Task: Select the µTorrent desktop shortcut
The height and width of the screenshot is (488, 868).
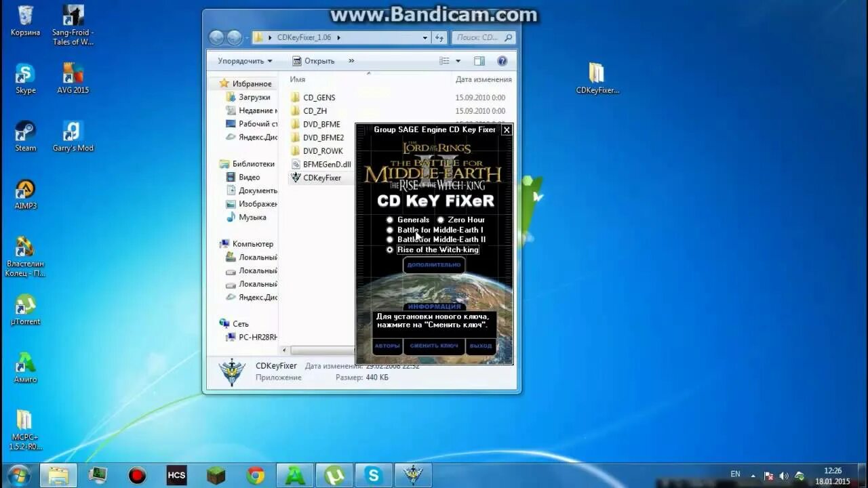Action: 26,310
